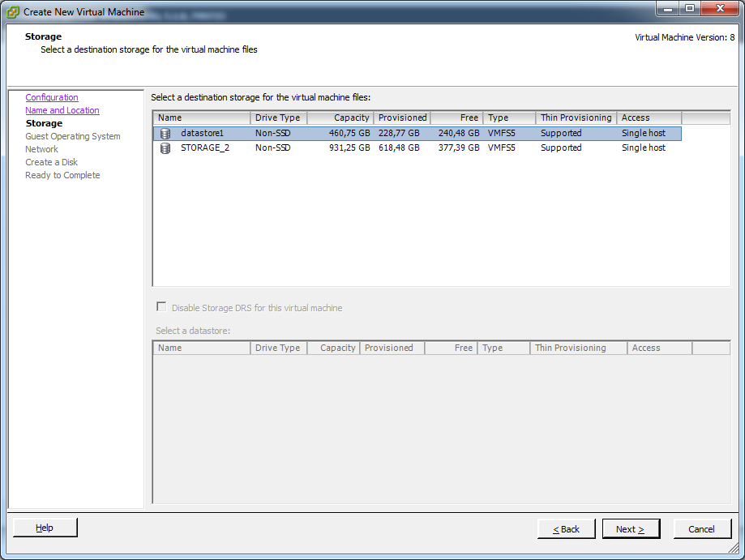Click Thin Provisioning header in upper table
The width and height of the screenshot is (745, 560).
click(576, 118)
